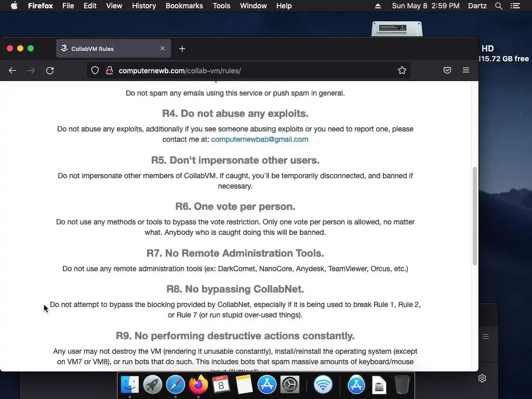Image resolution: width=532 pixels, height=399 pixels.
Task: Click heading R7. No Remote Administration Tools.
Action: pyautogui.click(x=235, y=253)
